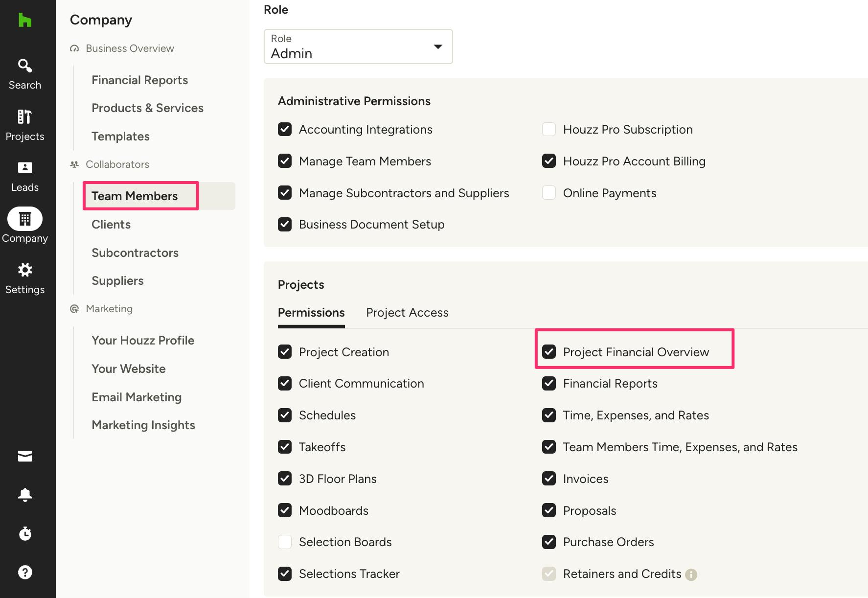Image resolution: width=868 pixels, height=598 pixels.
Task: Open Clients menu item
Action: [111, 225]
